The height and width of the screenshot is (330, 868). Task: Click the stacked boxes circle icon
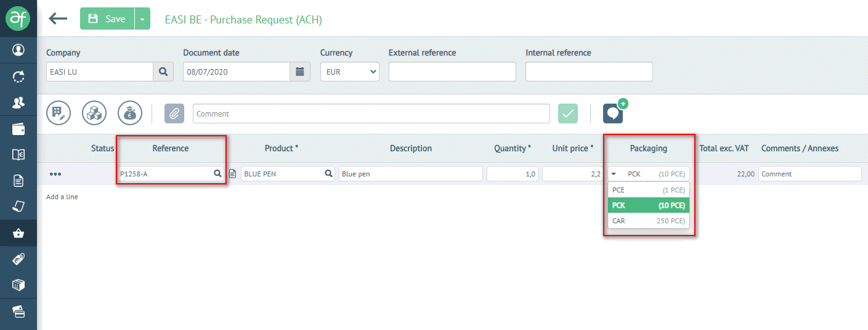(94, 113)
